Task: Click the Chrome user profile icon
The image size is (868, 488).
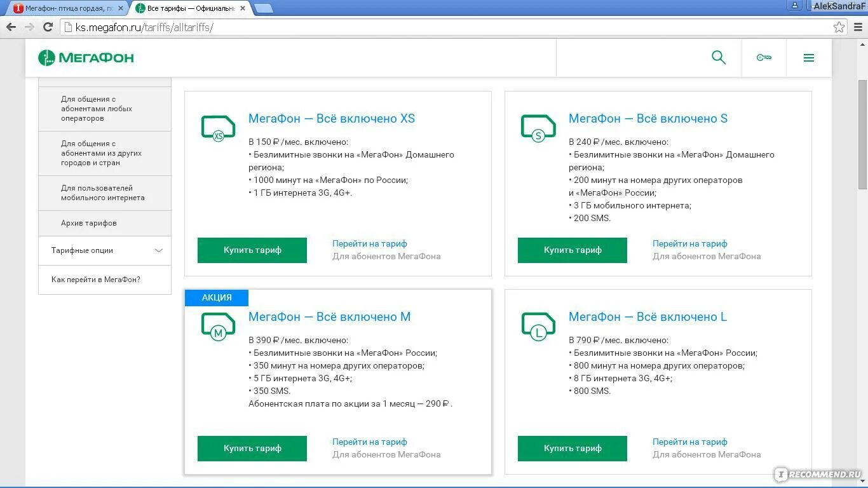Action: (795, 5)
